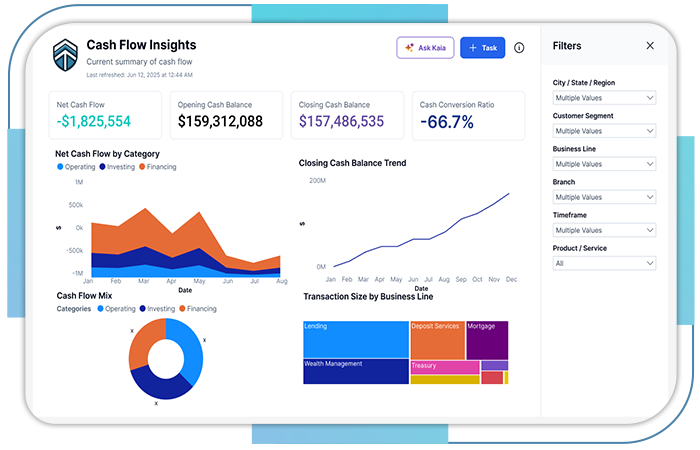The height and width of the screenshot is (450, 700).
Task: Click the value $159,312,088
Action: pyautogui.click(x=220, y=121)
